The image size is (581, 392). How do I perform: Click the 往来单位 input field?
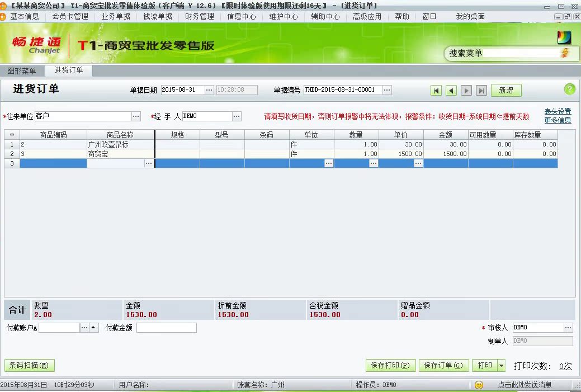click(x=83, y=116)
